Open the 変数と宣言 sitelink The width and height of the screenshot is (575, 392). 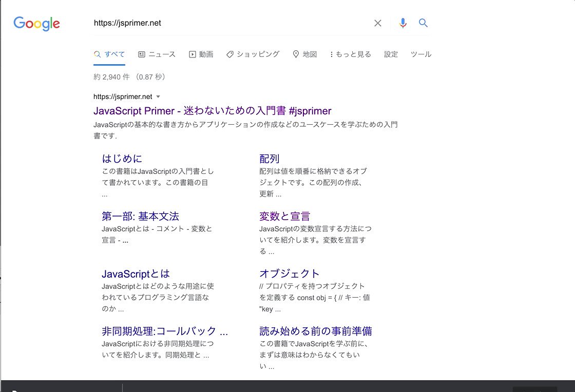285,216
